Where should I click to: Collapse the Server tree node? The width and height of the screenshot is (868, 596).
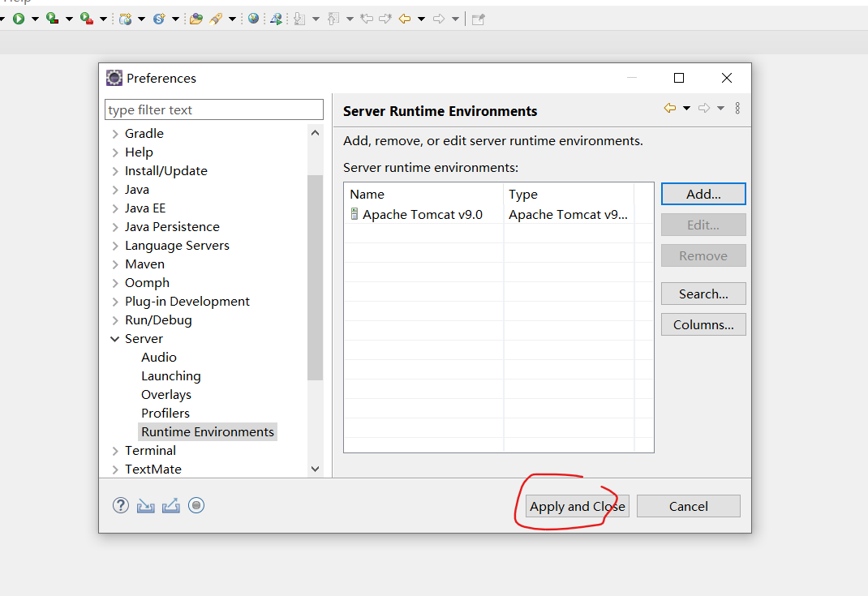tap(115, 339)
